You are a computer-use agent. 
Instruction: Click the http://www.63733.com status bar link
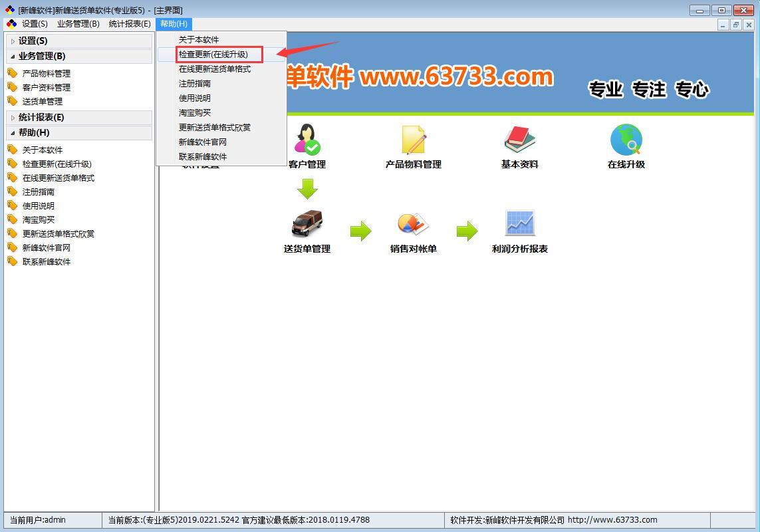612,520
